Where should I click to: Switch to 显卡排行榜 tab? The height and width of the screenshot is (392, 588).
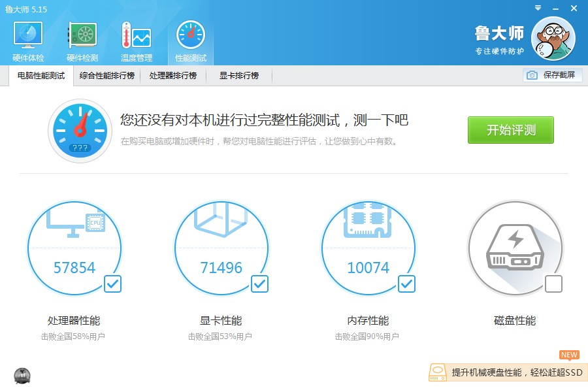[239, 75]
